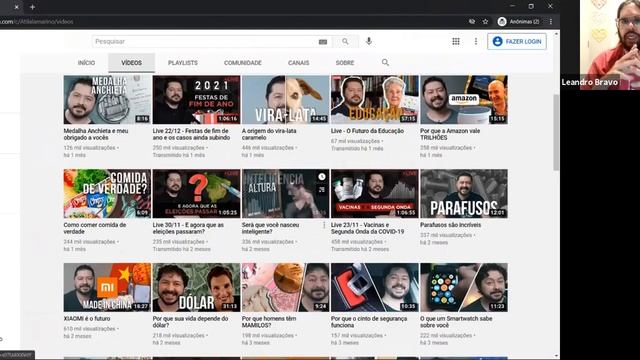The height and width of the screenshot is (360, 640).
Task: Open title Live 23/11 - Vacinas e Segunda Onda
Action: pyautogui.click(x=367, y=228)
